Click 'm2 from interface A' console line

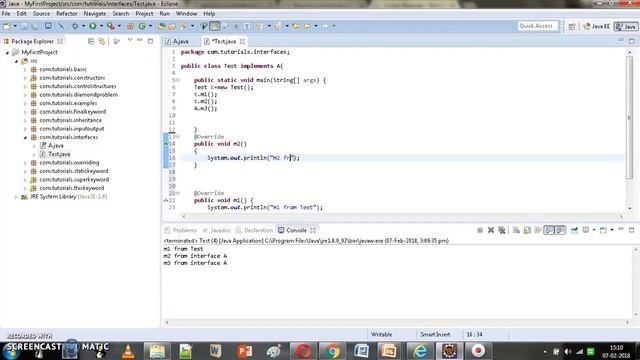195,256
